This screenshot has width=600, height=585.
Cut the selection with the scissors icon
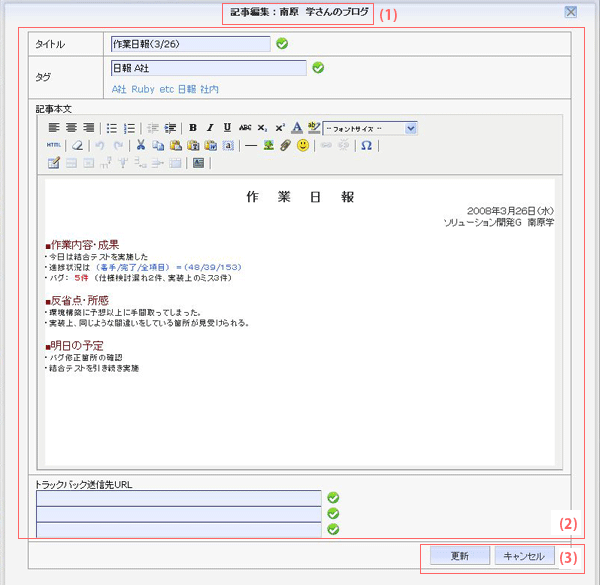pyautogui.click(x=141, y=145)
